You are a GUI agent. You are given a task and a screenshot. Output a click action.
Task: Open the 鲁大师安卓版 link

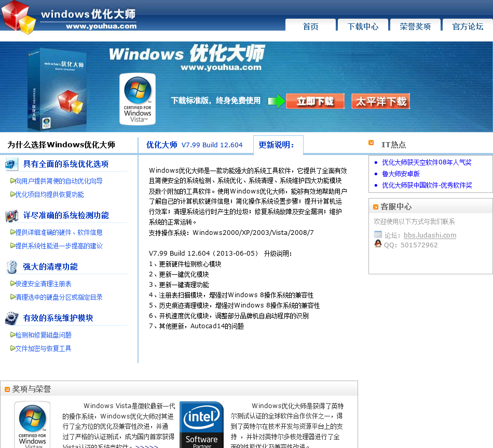click(x=401, y=174)
